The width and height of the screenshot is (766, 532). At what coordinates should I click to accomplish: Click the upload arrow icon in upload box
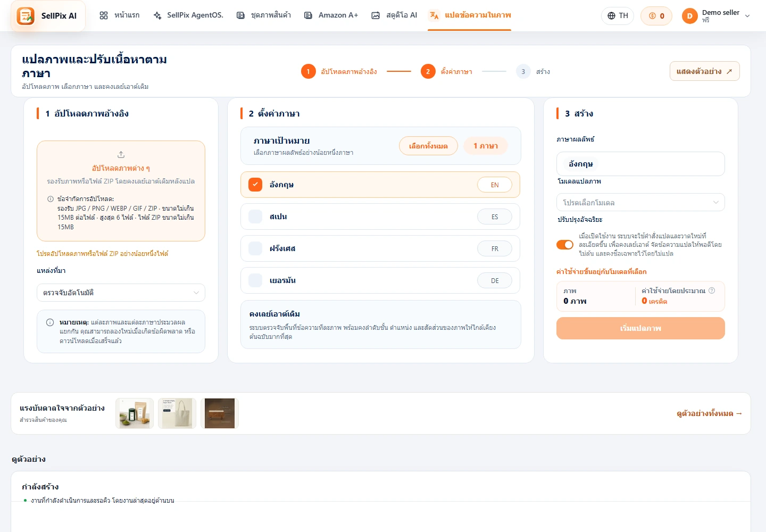pos(121,154)
